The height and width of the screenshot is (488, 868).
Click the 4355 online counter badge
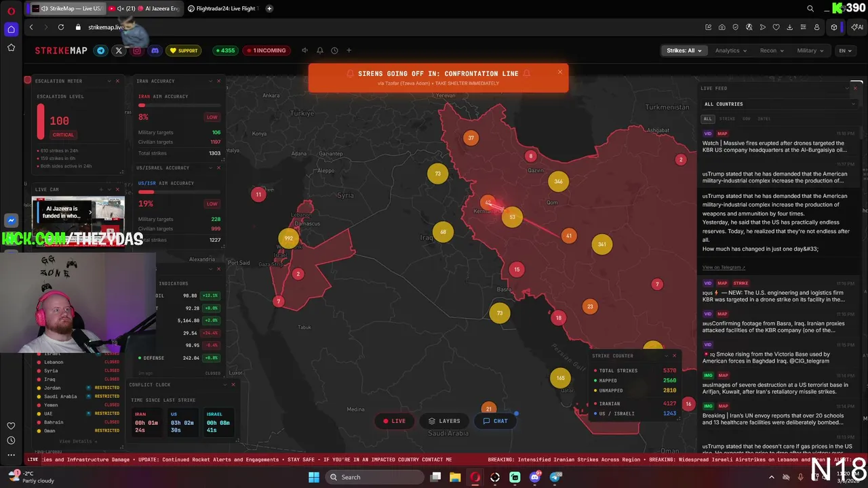[x=224, y=50]
